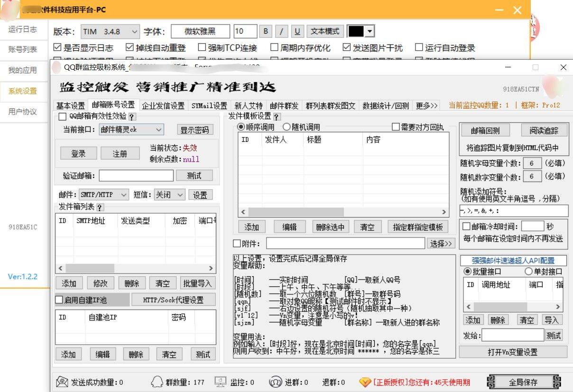Image resolution: width=573 pixels, height=392 pixels.
Task: Select the 随机调用 radio button
Action: (x=286, y=127)
